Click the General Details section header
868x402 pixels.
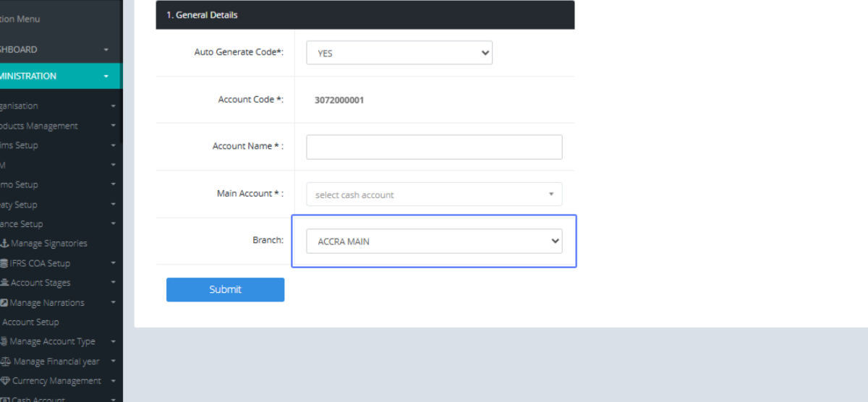tap(365, 14)
